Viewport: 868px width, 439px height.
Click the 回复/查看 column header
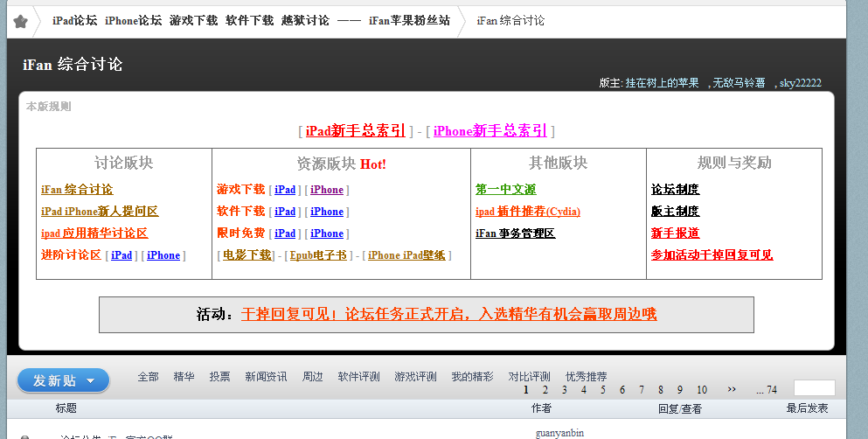pos(680,408)
